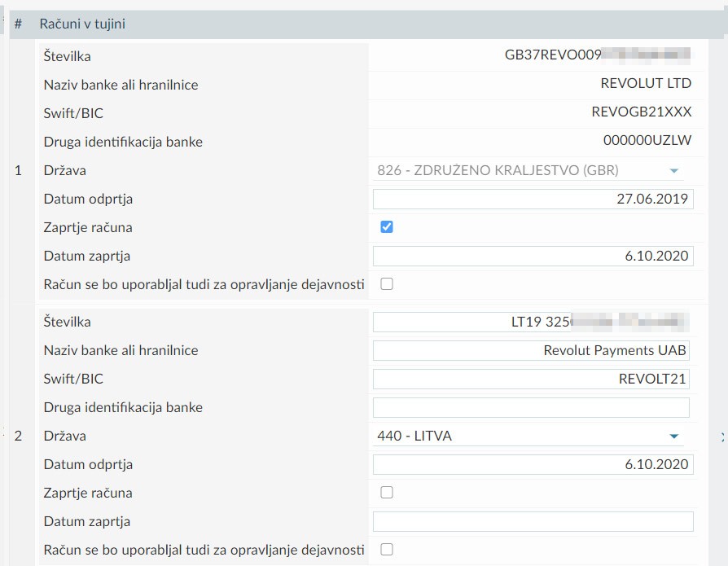Edit the Revolut Payments UAB bank name field

(x=531, y=350)
